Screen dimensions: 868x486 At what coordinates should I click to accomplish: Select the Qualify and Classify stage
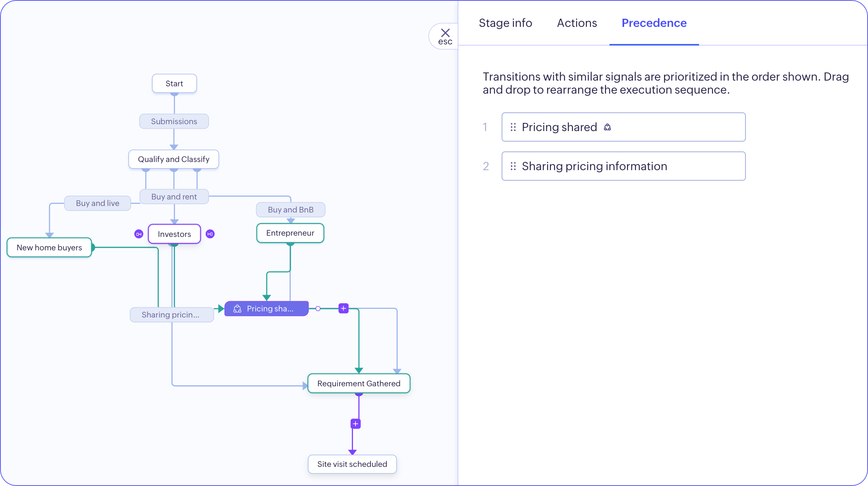[x=173, y=159]
